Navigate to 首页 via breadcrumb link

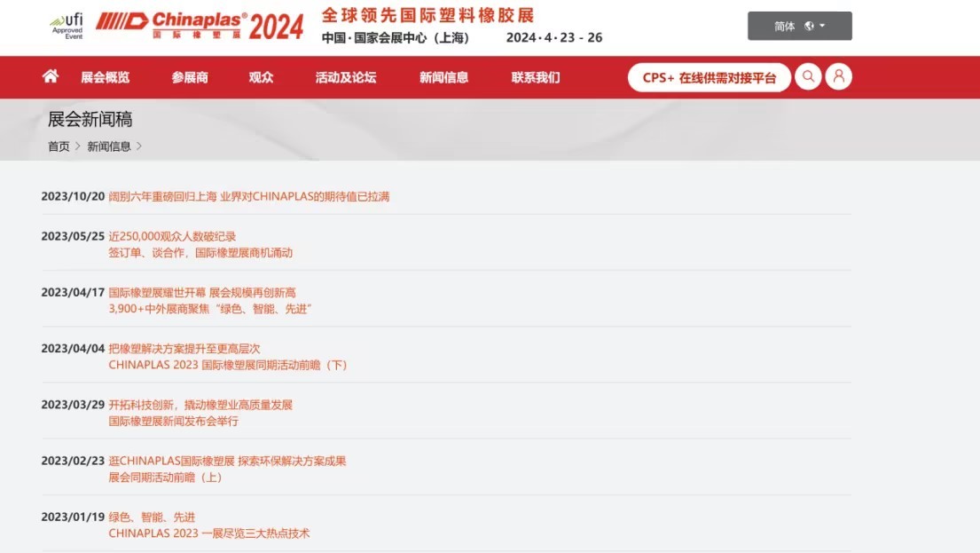click(x=58, y=146)
